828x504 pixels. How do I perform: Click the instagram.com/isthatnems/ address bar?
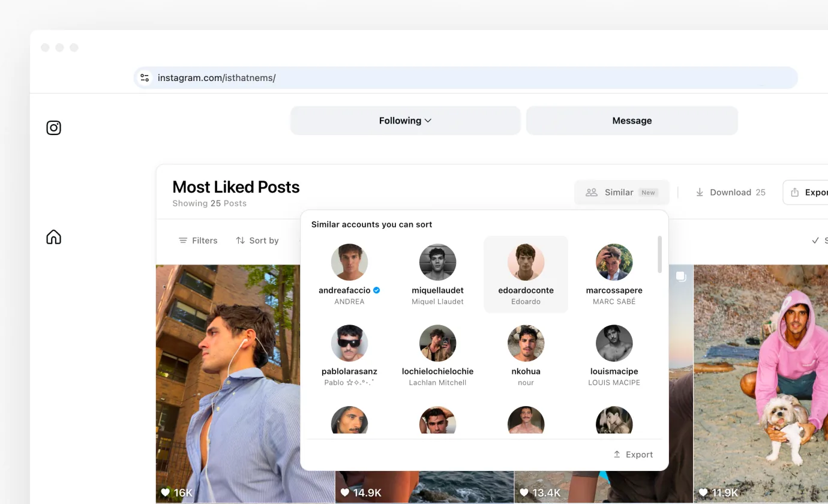point(466,77)
